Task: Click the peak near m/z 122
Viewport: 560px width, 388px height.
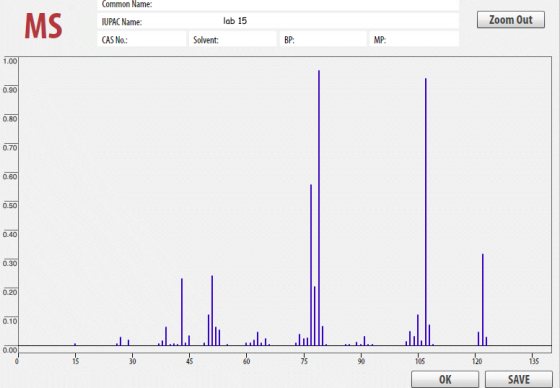Action: click(x=482, y=300)
